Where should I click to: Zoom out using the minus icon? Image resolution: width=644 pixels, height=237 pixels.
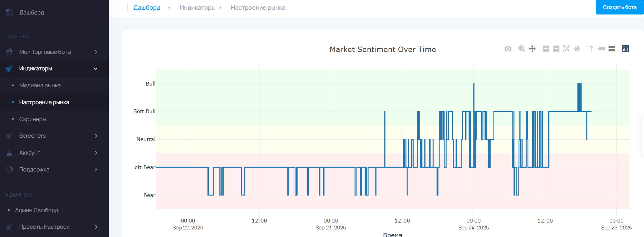coord(556,49)
